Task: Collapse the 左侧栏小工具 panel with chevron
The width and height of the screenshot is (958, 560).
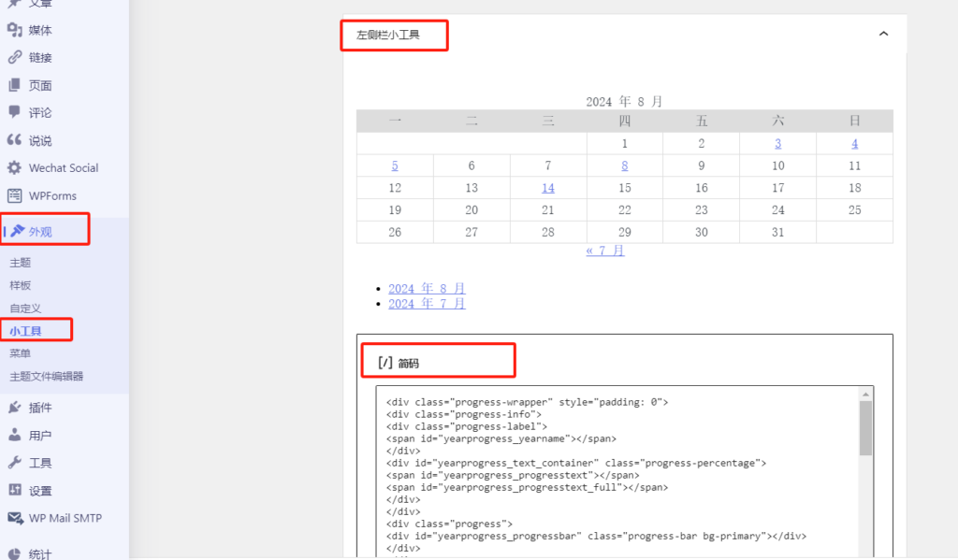Action: [884, 35]
